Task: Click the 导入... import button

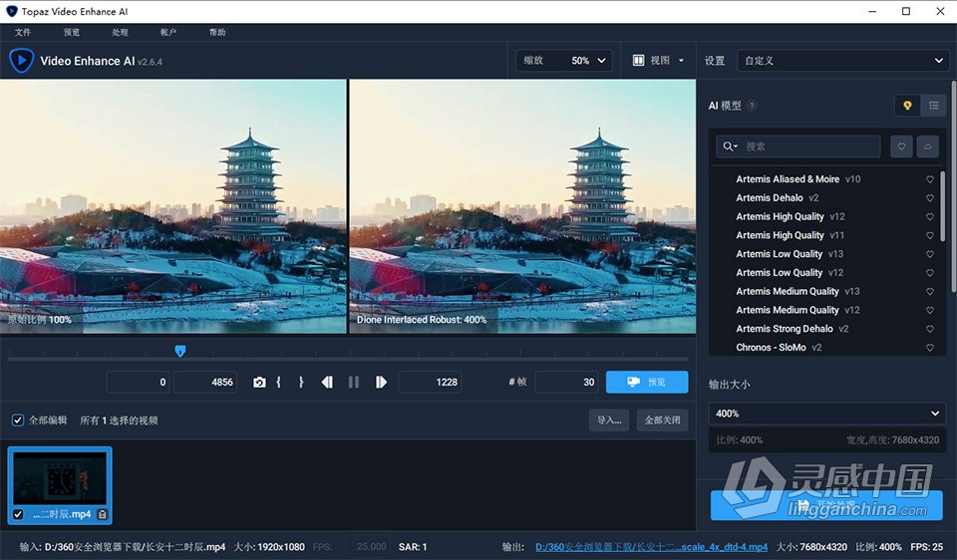Action: point(609,420)
